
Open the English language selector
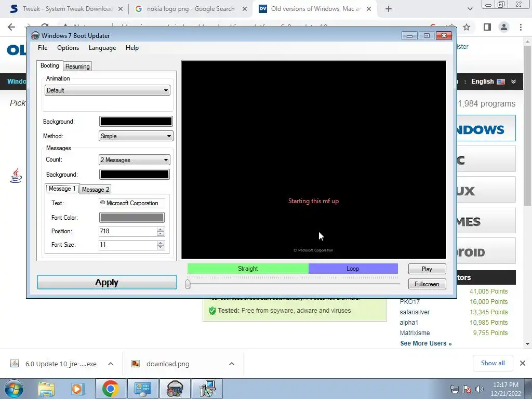pos(493,82)
